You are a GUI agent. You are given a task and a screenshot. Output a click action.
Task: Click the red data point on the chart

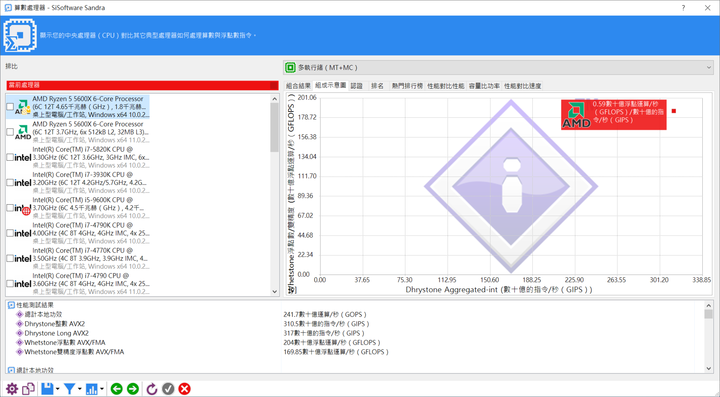tap(674, 111)
